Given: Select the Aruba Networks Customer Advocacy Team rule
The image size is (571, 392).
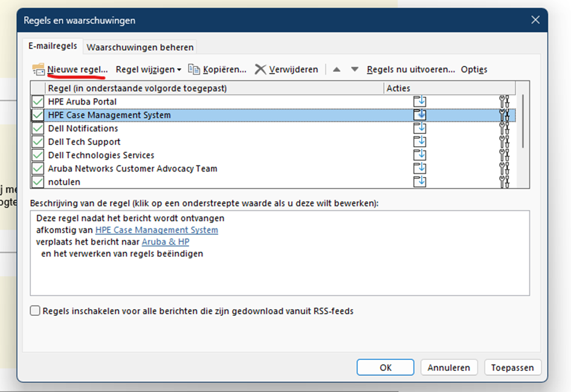Looking at the screenshot, I should 132,169.
